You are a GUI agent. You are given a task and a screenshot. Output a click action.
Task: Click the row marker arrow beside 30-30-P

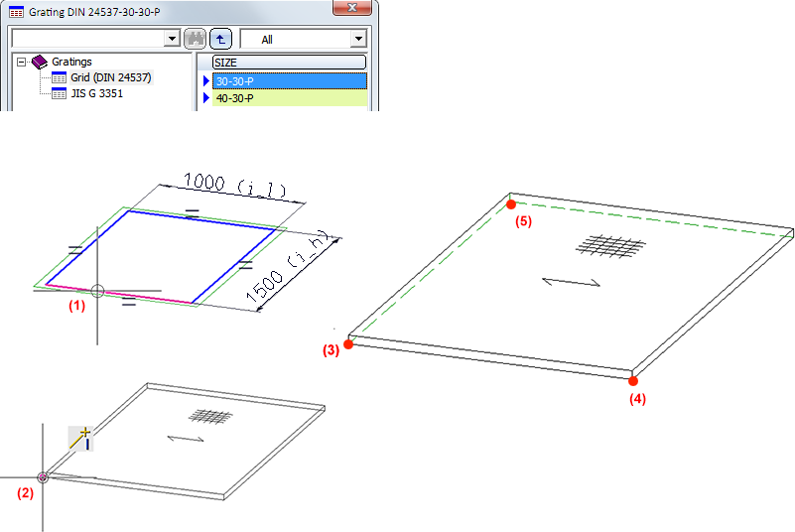(x=206, y=81)
